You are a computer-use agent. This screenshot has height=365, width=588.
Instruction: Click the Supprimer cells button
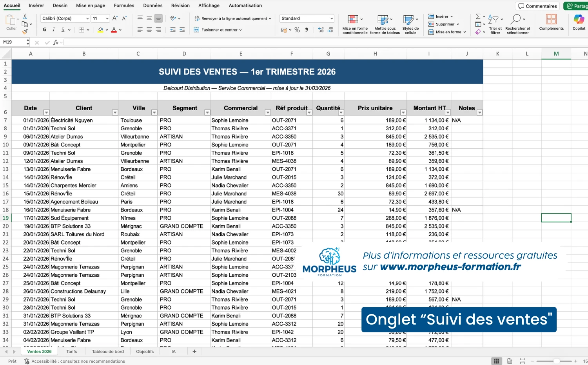(x=443, y=24)
